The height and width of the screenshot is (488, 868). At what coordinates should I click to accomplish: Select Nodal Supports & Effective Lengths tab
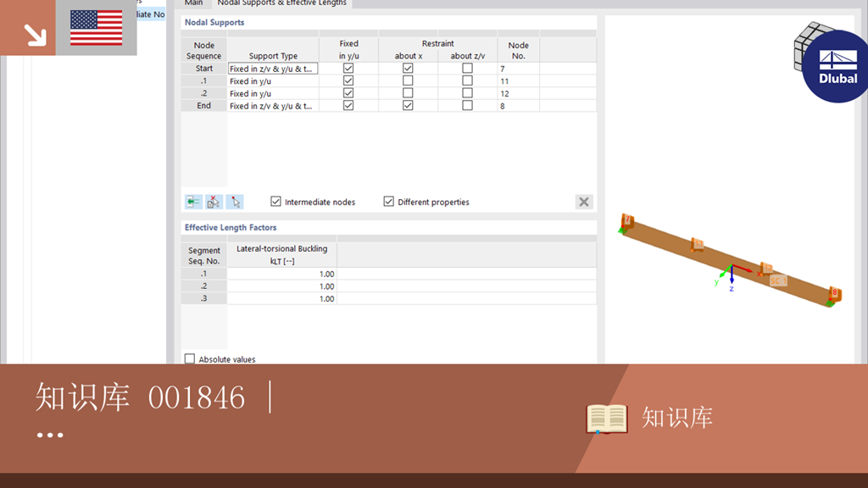pos(281,3)
